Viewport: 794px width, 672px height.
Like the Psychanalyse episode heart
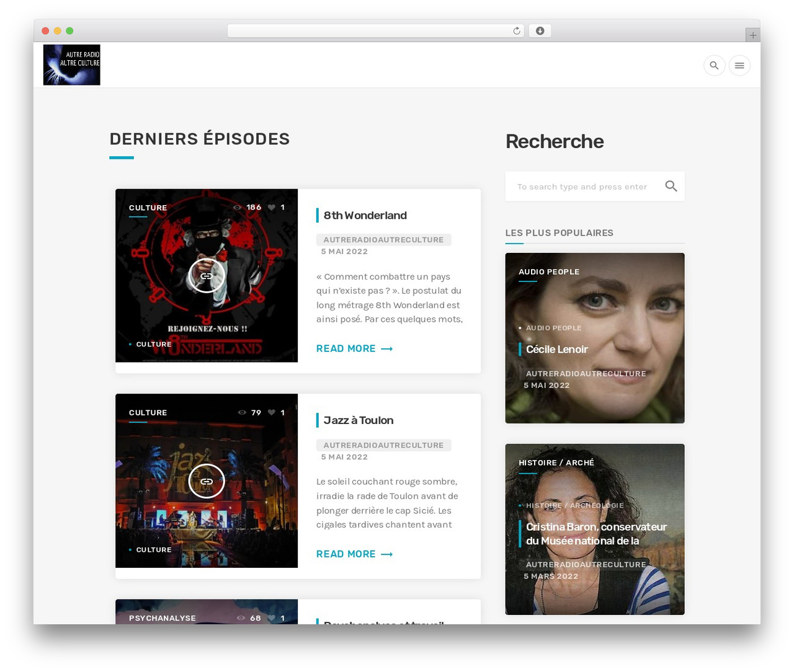click(272, 618)
